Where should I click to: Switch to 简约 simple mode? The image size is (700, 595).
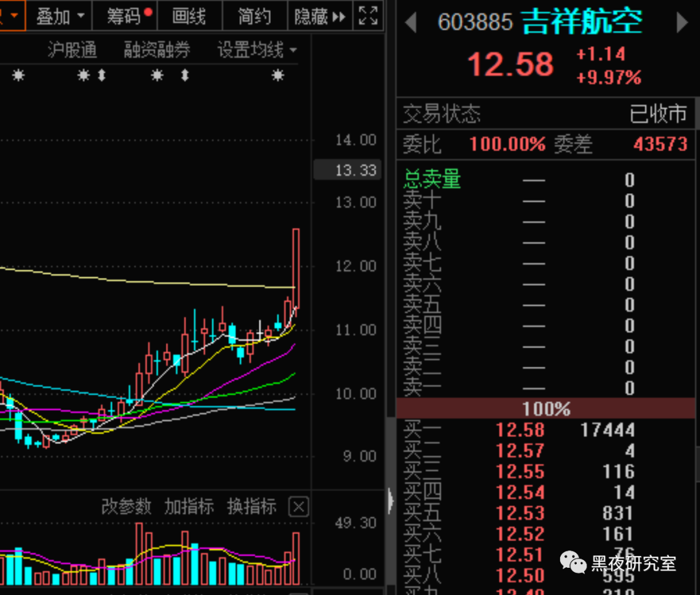point(255,16)
